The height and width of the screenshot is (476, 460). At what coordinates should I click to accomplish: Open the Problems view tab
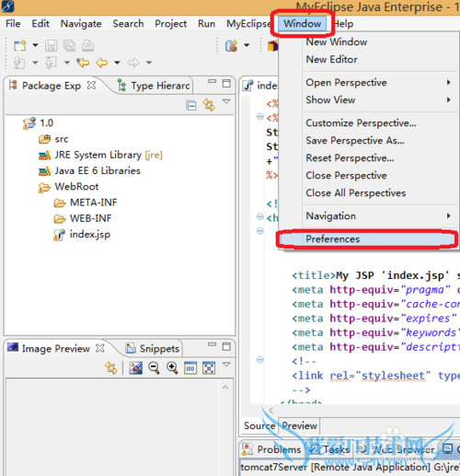pyautogui.click(x=271, y=449)
